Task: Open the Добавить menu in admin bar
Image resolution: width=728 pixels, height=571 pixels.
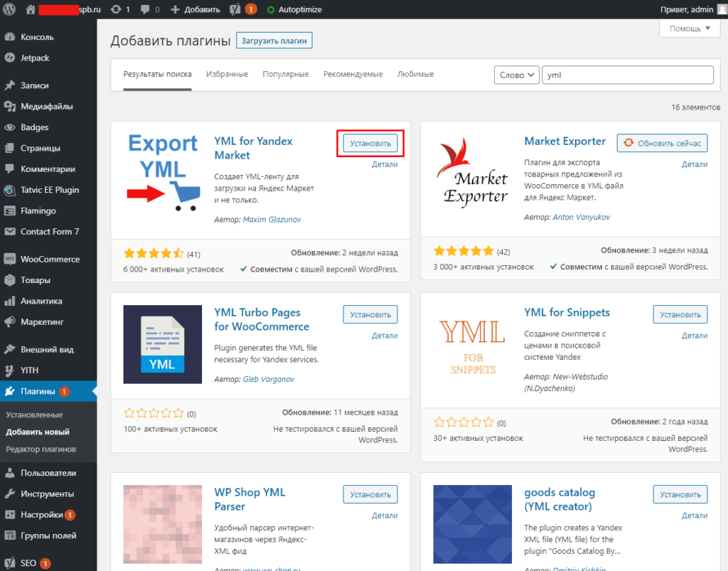Action: (196, 9)
